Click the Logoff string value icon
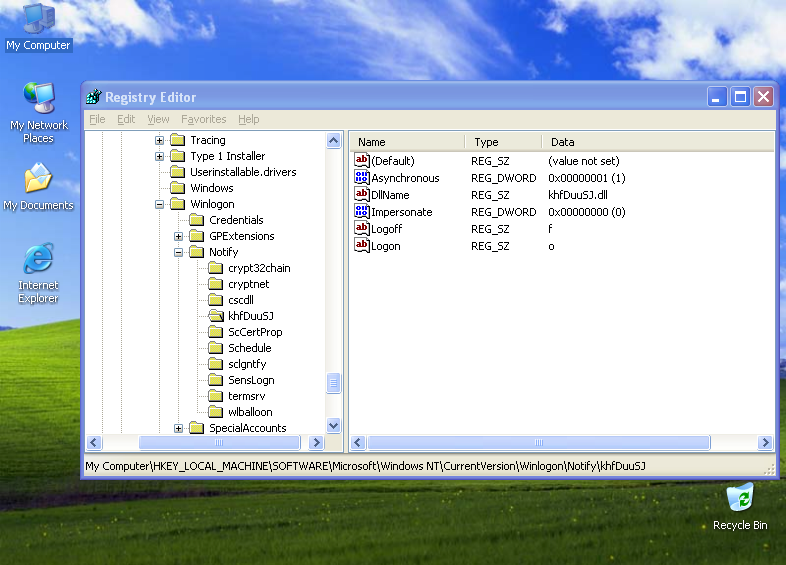This screenshot has height=565, width=786. [361, 229]
